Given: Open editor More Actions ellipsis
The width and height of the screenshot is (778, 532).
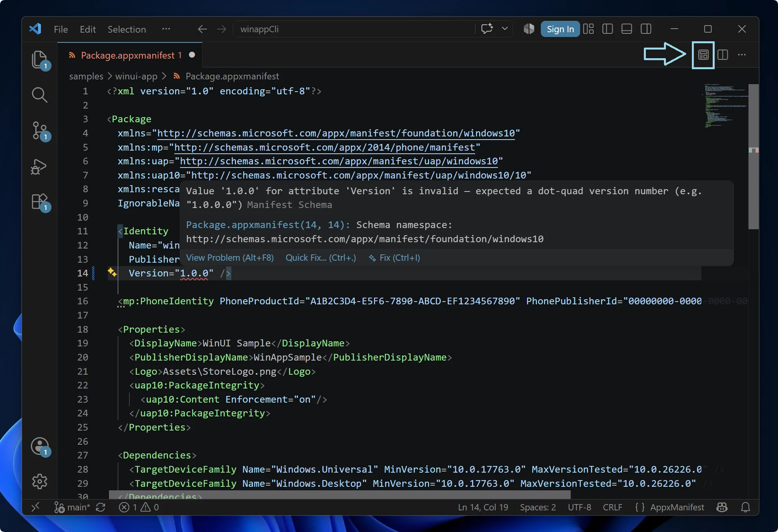Looking at the screenshot, I should pos(742,55).
